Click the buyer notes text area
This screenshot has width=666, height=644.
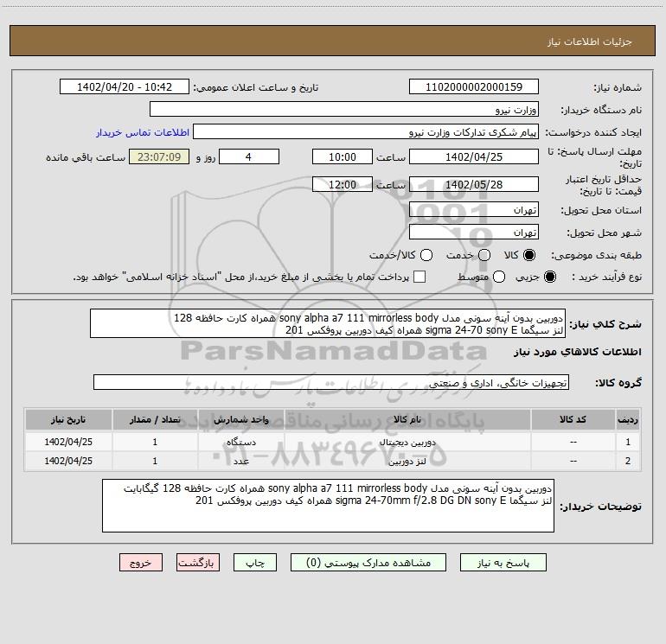point(328,506)
